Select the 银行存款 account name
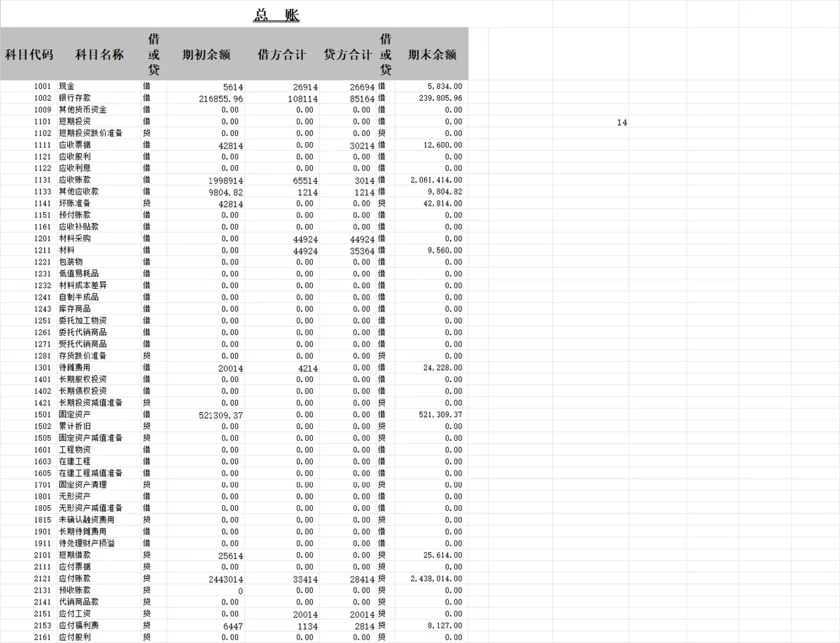This screenshot has height=643, width=840. pyautogui.click(x=74, y=98)
